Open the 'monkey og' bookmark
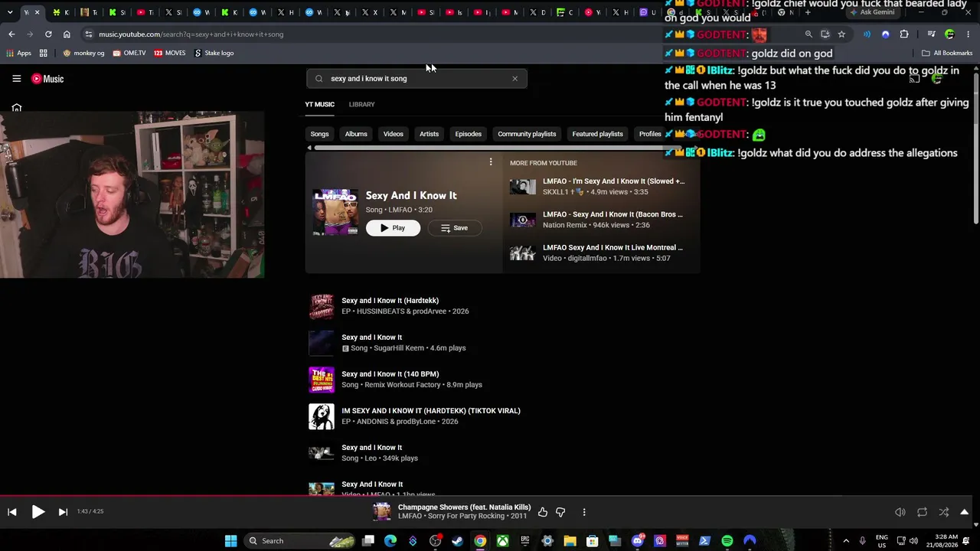The image size is (980, 551). (83, 53)
